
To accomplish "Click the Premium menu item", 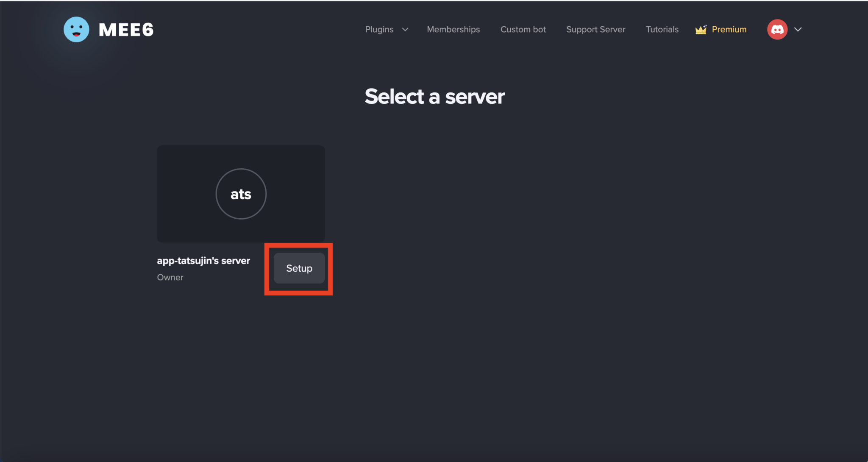I will (729, 29).
